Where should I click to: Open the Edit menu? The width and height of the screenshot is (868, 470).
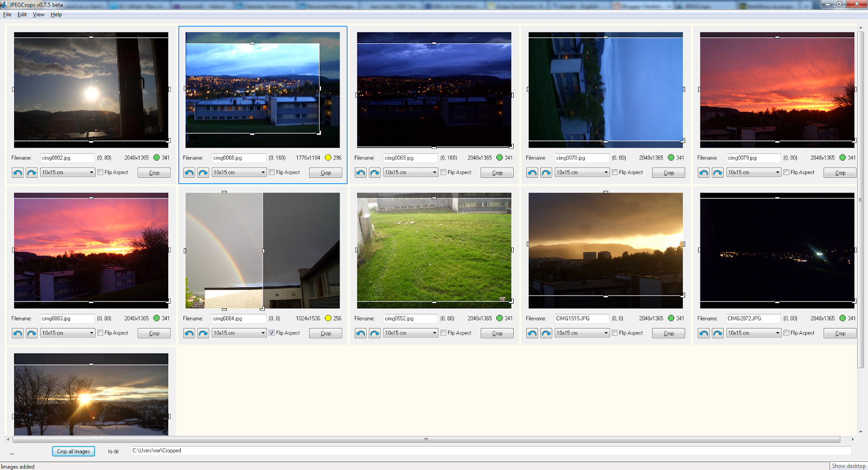pos(22,15)
